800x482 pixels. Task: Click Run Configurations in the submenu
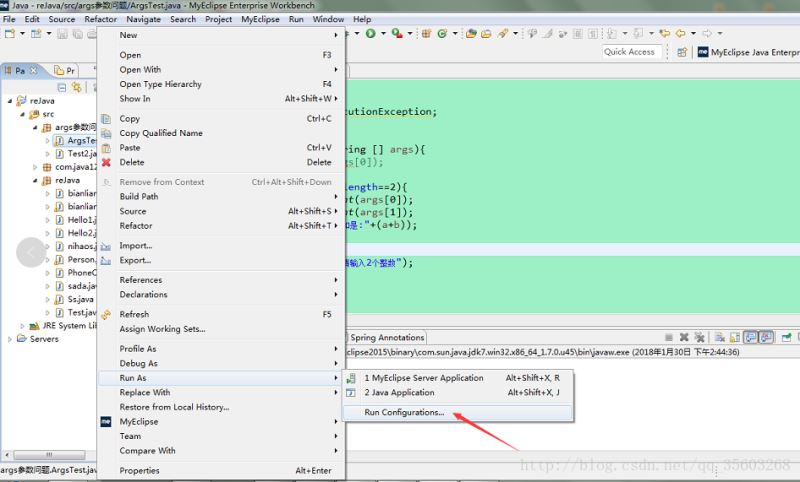pyautogui.click(x=404, y=412)
